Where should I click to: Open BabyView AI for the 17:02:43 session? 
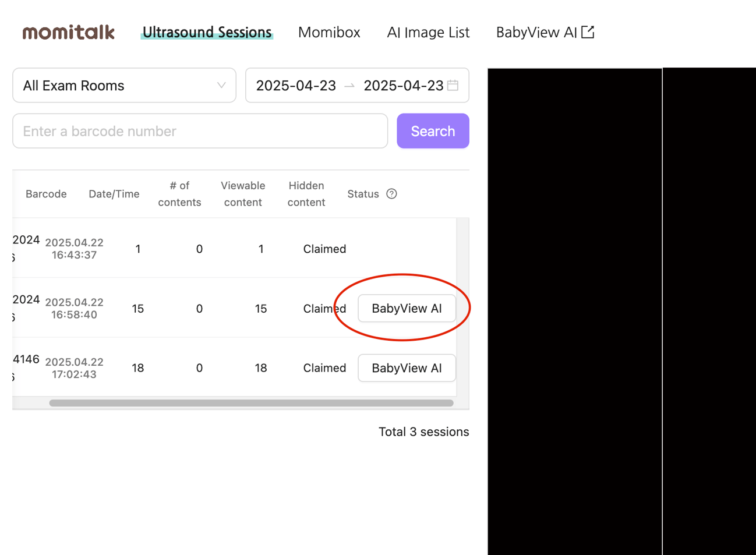407,368
